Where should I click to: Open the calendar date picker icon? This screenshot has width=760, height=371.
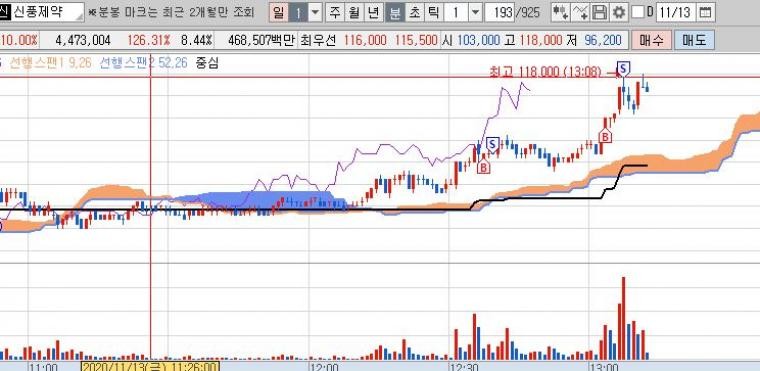tap(706, 12)
